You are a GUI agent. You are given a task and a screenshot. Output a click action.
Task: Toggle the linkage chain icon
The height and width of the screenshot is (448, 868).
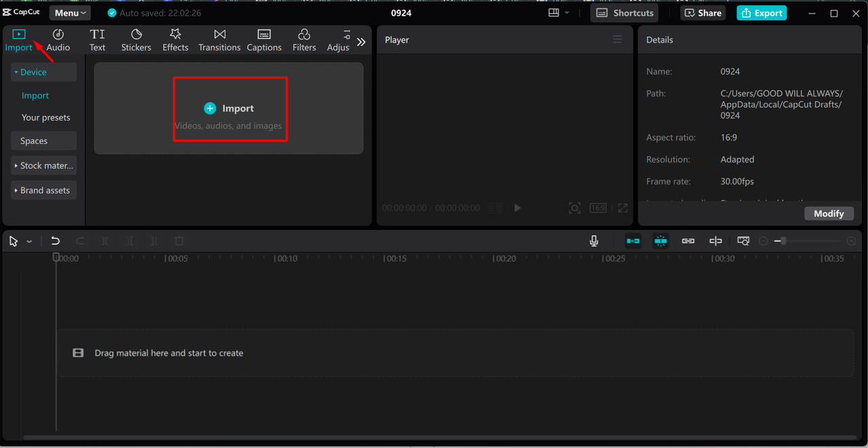tap(688, 241)
